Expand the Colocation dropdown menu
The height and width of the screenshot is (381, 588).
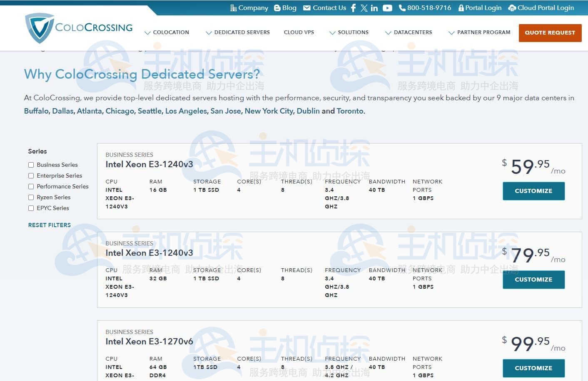pos(167,32)
